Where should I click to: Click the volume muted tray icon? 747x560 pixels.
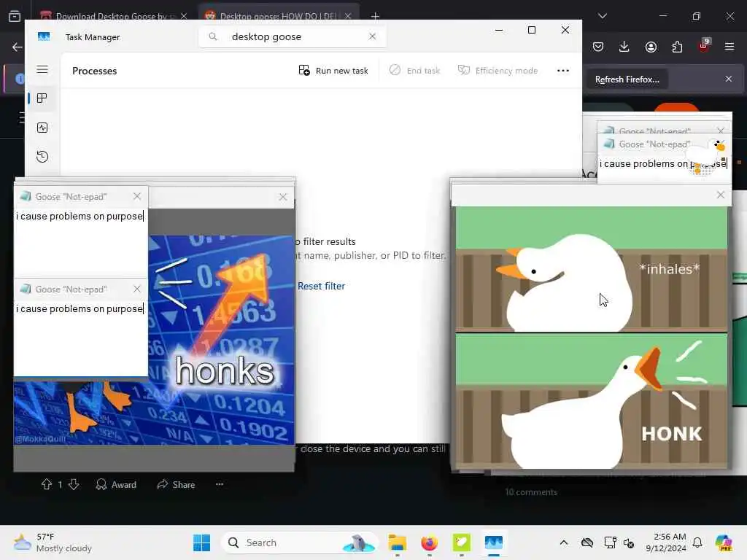pos(629,542)
